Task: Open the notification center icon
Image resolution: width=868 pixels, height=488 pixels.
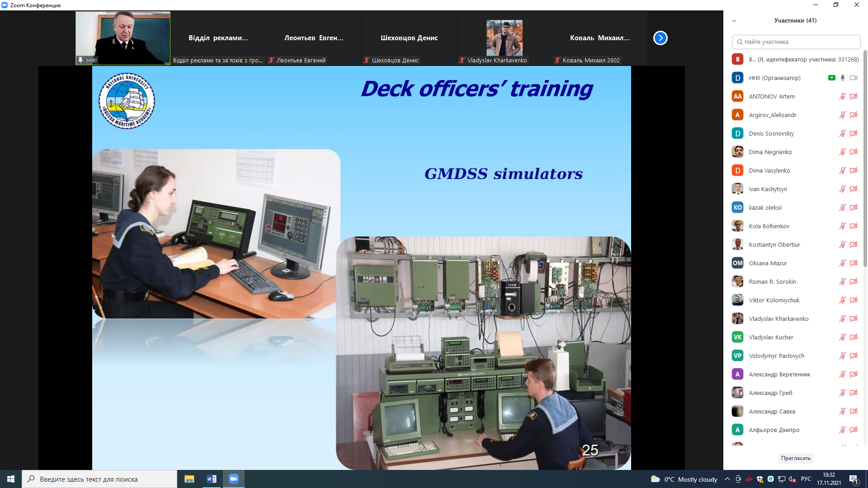Action: click(x=854, y=479)
